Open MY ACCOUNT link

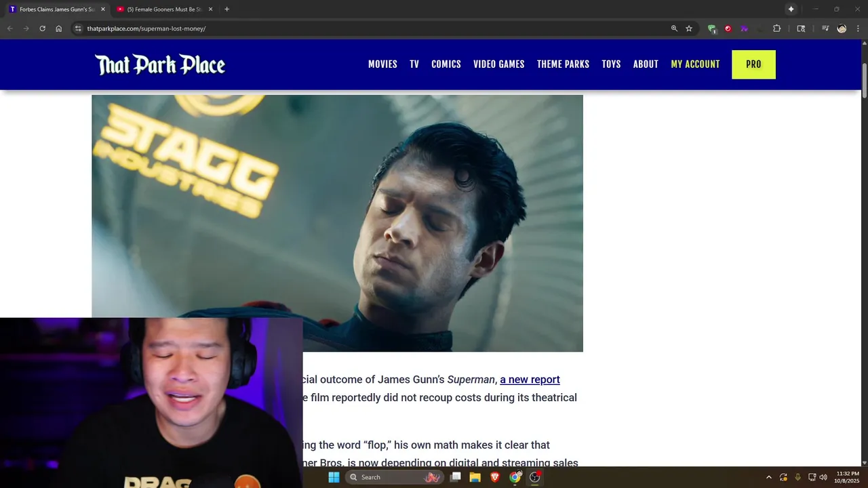click(x=695, y=64)
